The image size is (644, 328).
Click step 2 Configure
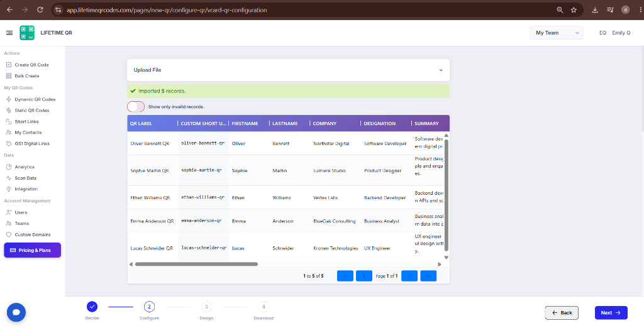(149, 307)
